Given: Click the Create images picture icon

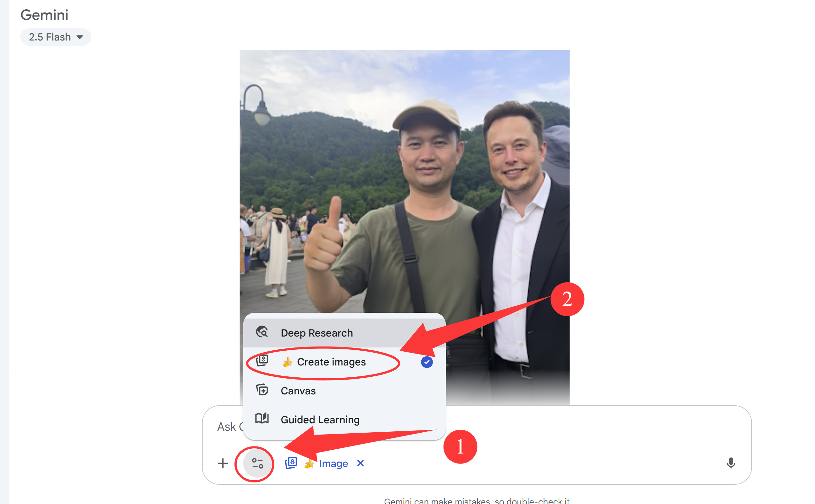Looking at the screenshot, I should (x=262, y=361).
